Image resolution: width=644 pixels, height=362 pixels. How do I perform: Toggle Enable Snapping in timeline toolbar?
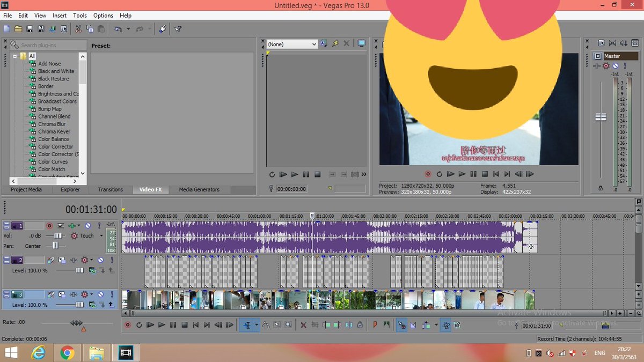coord(401,325)
